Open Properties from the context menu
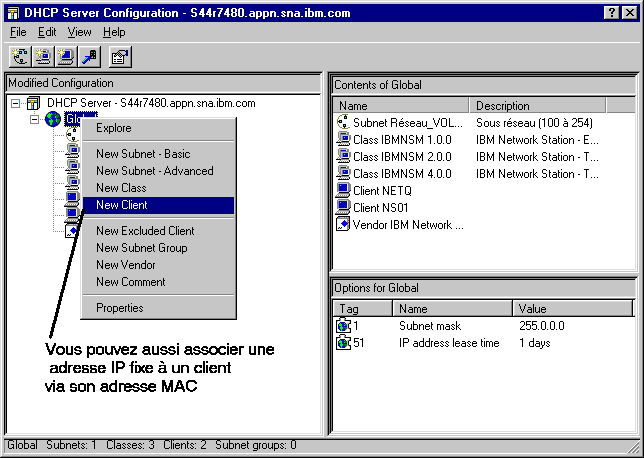Viewport: 644px width, 458px height. tap(159, 308)
